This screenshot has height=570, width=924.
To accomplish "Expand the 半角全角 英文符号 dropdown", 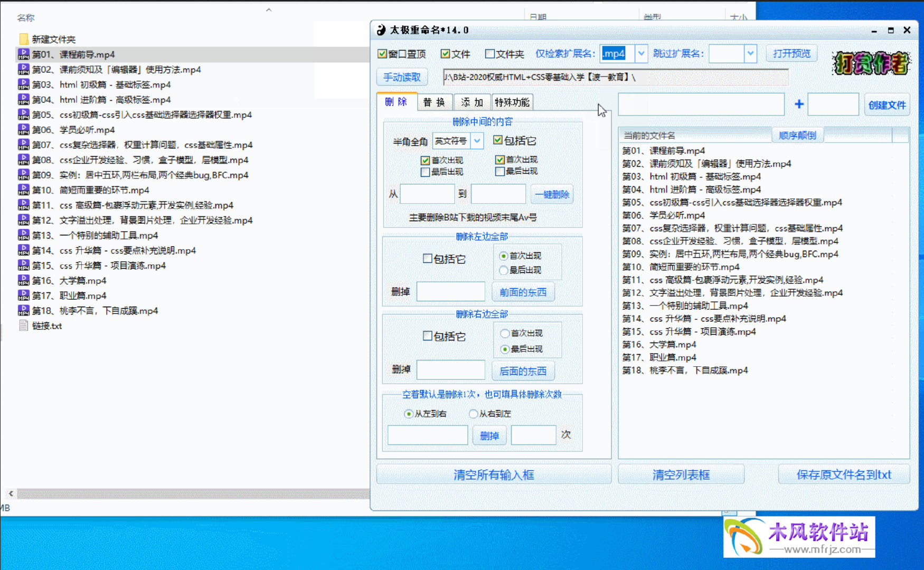I will (477, 141).
